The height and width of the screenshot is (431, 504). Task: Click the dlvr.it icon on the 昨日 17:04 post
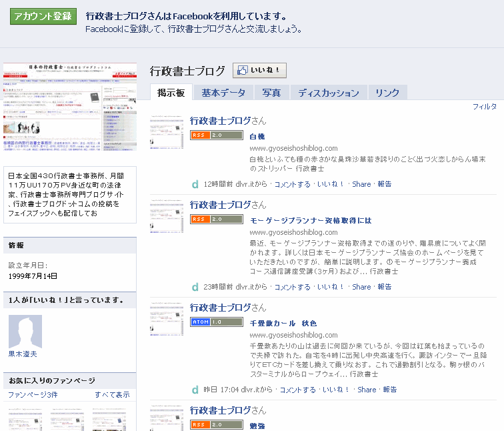195,390
